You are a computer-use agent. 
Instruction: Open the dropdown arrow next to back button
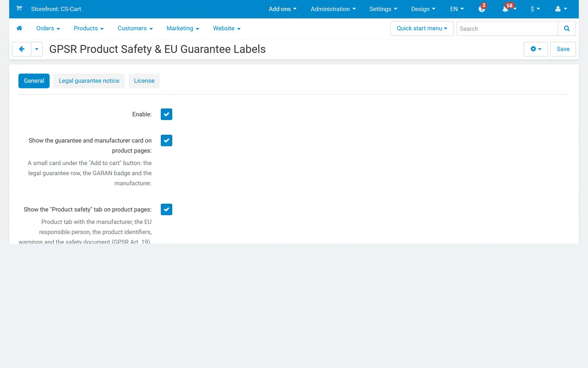(x=37, y=49)
